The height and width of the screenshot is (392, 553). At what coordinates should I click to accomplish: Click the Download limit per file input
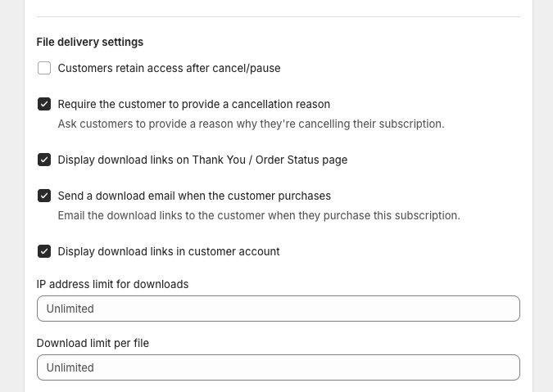pyautogui.click(x=278, y=367)
